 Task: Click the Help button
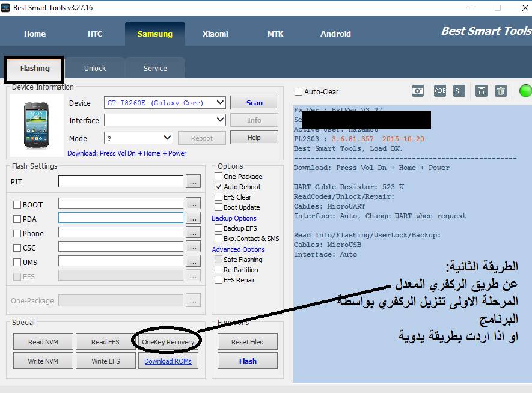click(x=254, y=138)
